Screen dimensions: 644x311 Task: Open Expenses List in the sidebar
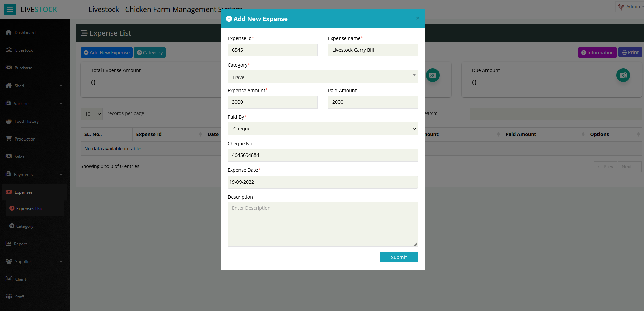tap(29, 209)
